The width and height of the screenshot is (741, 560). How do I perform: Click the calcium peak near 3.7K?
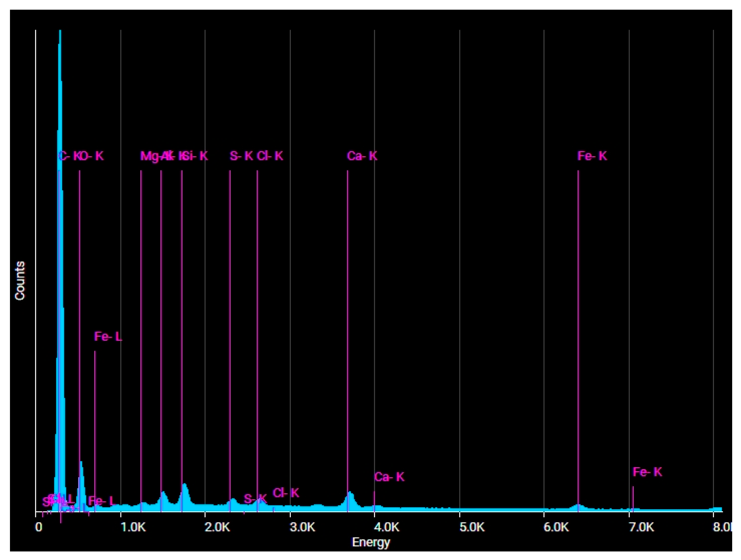click(350, 499)
